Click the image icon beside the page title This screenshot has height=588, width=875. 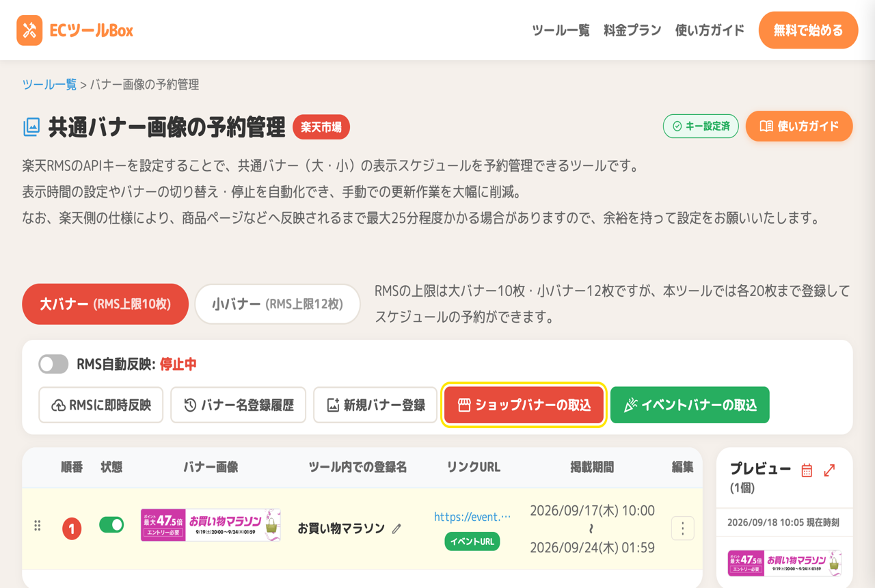[x=31, y=126]
